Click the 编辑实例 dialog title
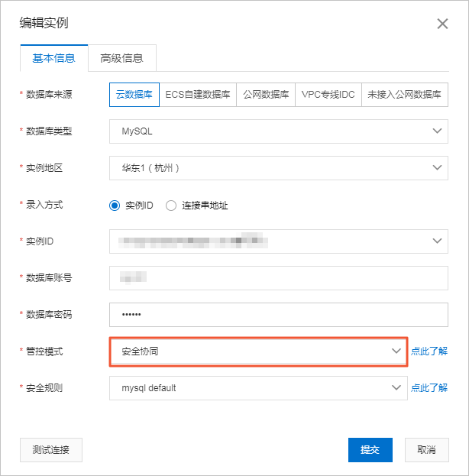Viewport: 469px width, 476px height. pyautogui.click(x=44, y=23)
